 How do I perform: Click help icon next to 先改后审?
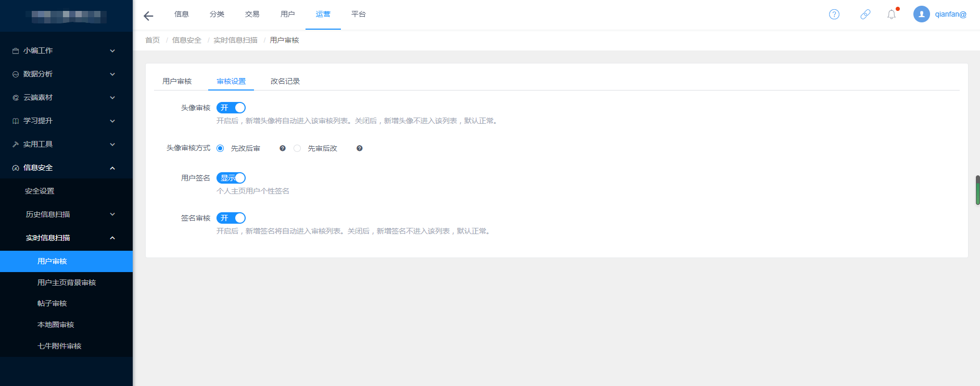point(283,148)
